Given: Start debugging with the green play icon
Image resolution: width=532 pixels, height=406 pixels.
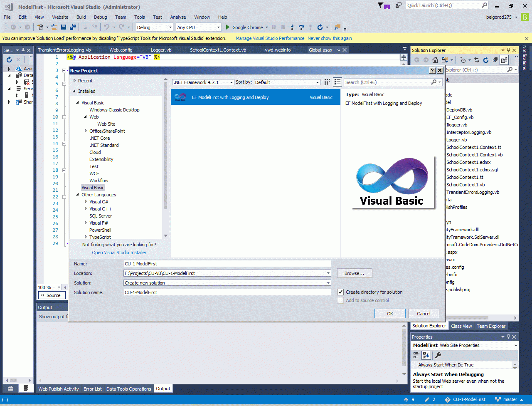Looking at the screenshot, I should pyautogui.click(x=227, y=27).
